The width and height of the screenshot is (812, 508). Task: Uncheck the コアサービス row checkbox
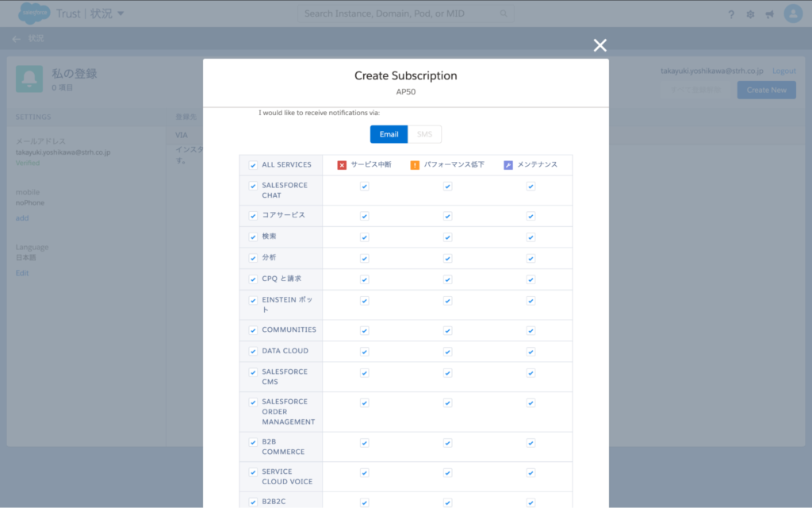pyautogui.click(x=253, y=216)
